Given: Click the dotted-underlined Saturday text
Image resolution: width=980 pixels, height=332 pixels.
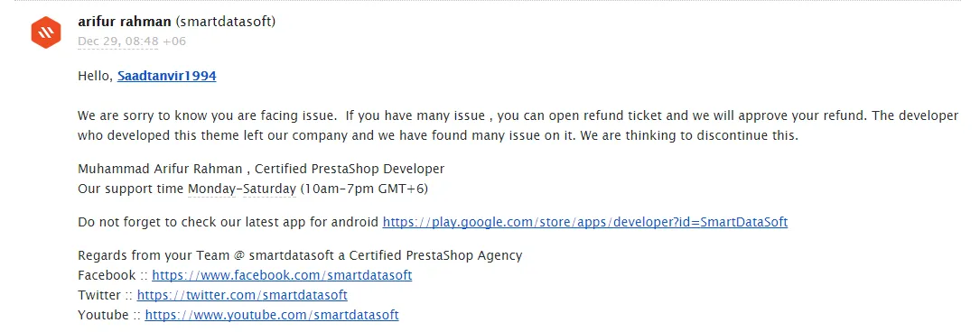Looking at the screenshot, I should coord(269,189).
